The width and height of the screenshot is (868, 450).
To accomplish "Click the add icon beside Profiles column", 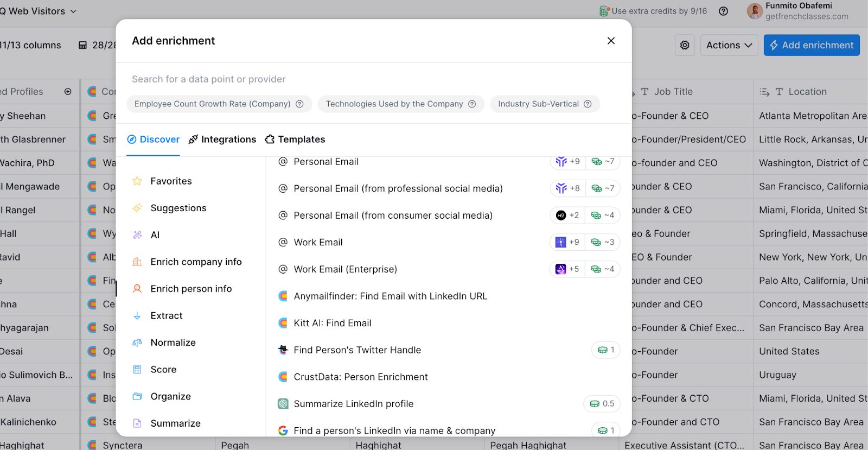I will pyautogui.click(x=68, y=92).
